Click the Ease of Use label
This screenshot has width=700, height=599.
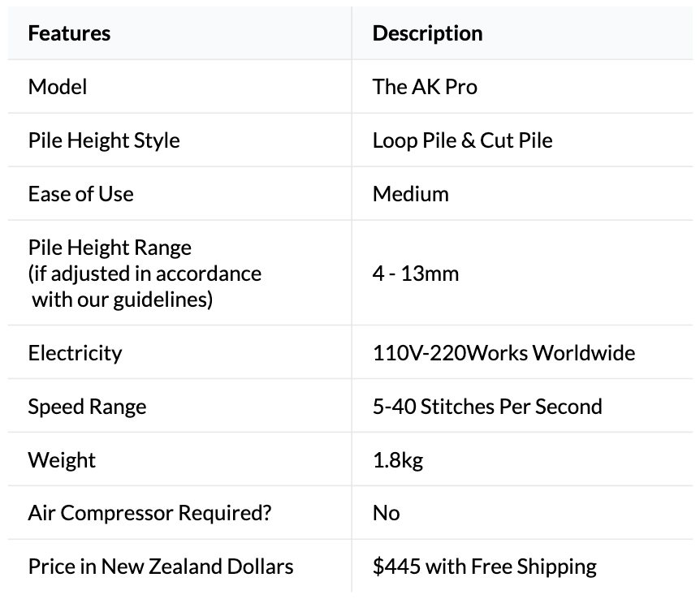pyautogui.click(x=80, y=193)
